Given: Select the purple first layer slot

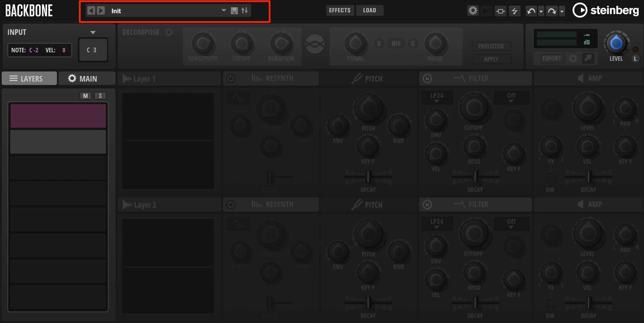Looking at the screenshot, I should 58,116.
